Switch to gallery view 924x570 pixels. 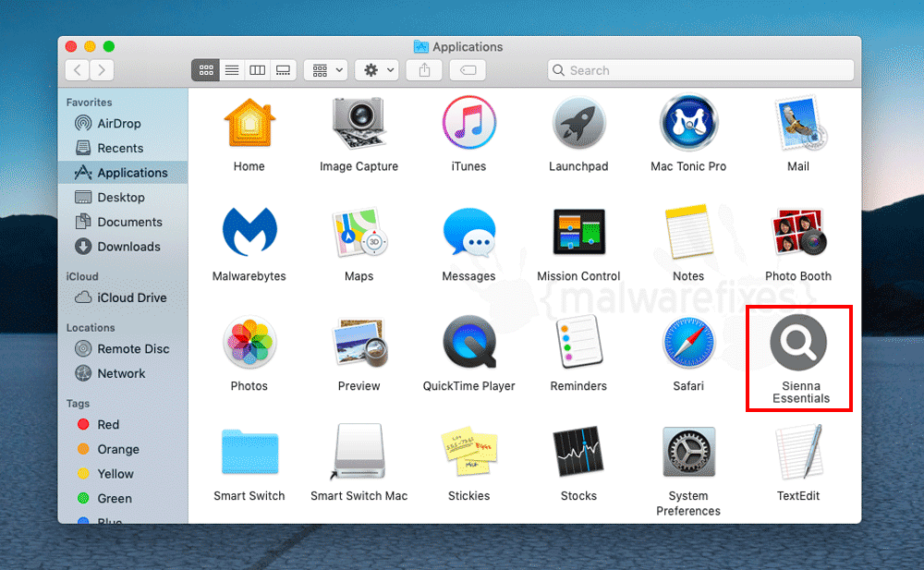[x=284, y=70]
